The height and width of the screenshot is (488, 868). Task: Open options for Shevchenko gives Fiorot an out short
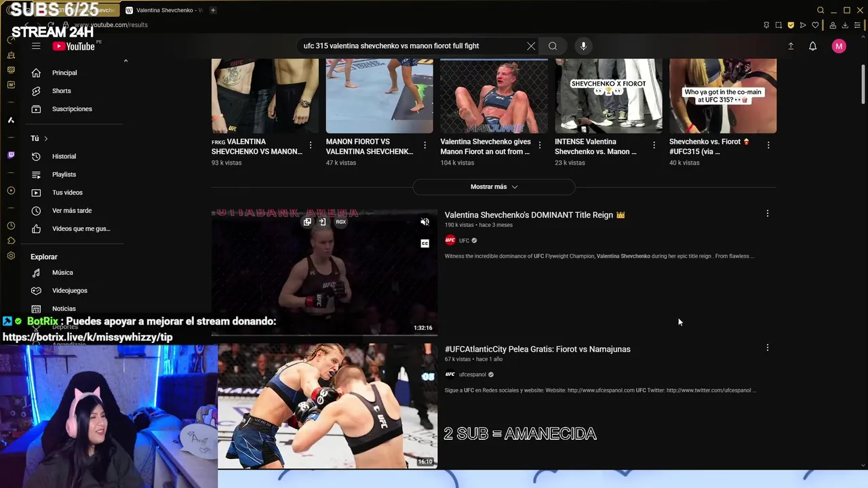click(x=540, y=145)
